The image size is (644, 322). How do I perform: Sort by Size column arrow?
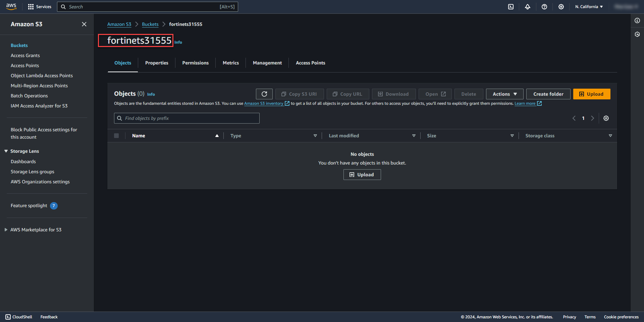click(x=512, y=136)
